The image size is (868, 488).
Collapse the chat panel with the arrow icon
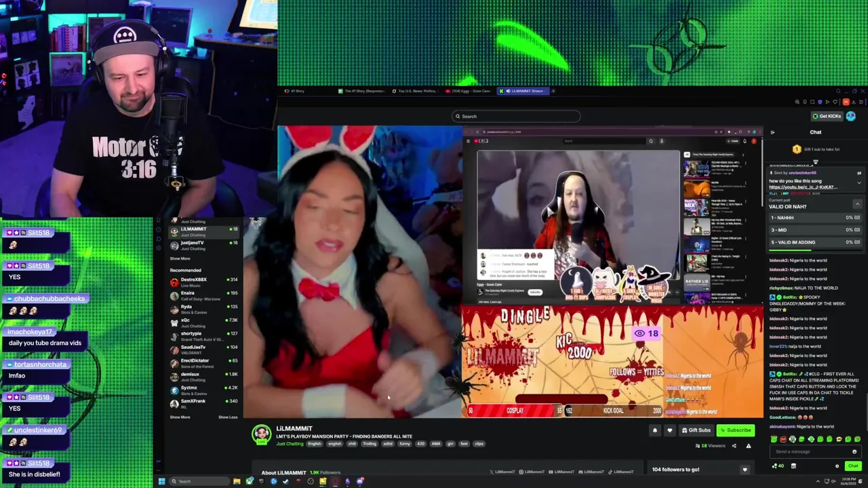[772, 132]
